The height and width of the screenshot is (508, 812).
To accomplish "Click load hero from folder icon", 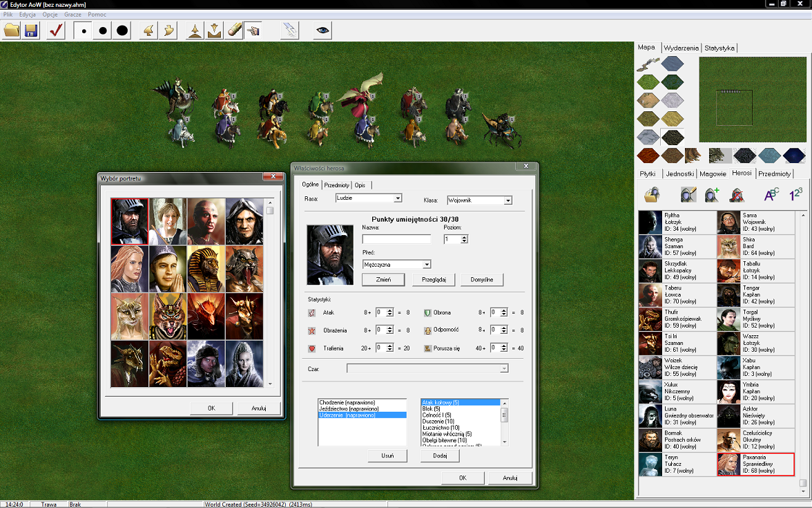I will [x=652, y=195].
